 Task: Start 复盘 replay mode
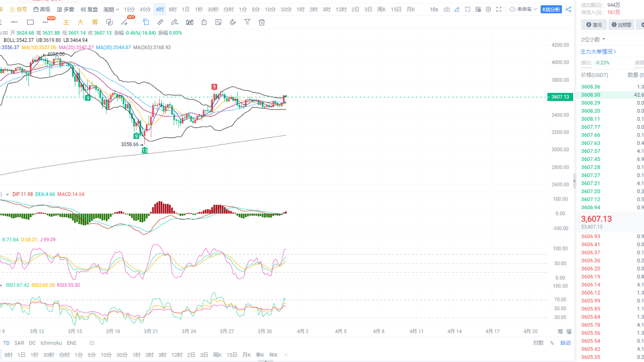tap(89, 9)
